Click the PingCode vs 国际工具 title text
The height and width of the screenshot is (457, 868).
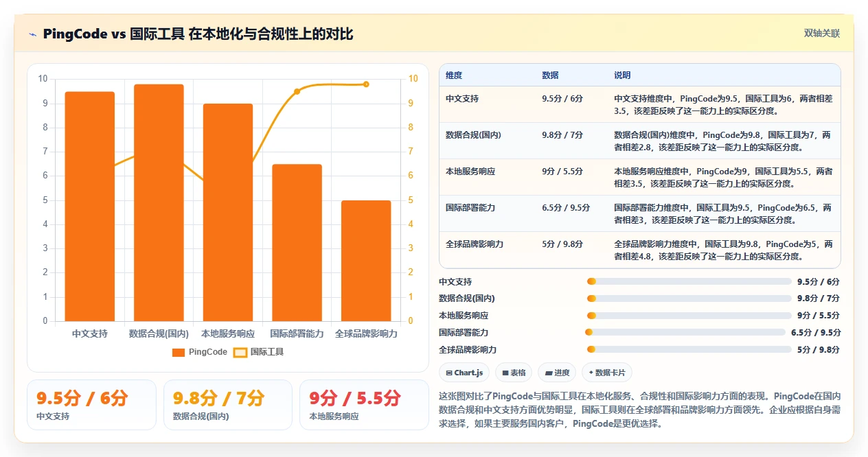coord(197,34)
